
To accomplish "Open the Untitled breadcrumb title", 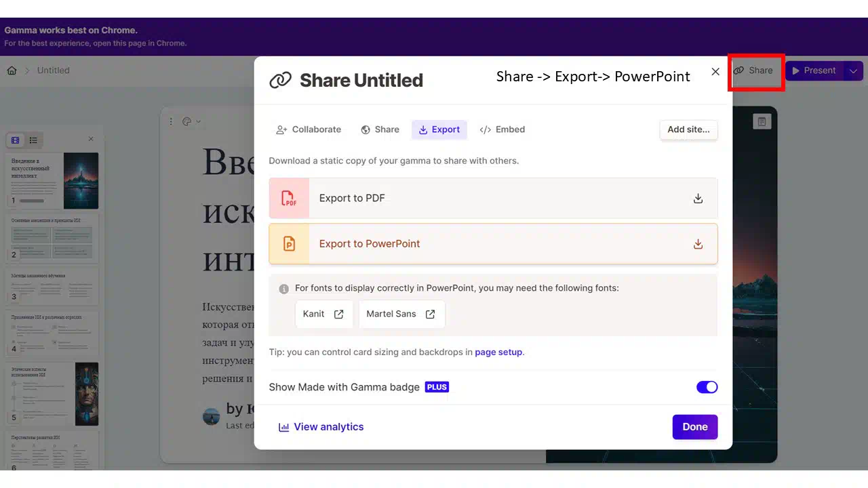I will tap(54, 70).
